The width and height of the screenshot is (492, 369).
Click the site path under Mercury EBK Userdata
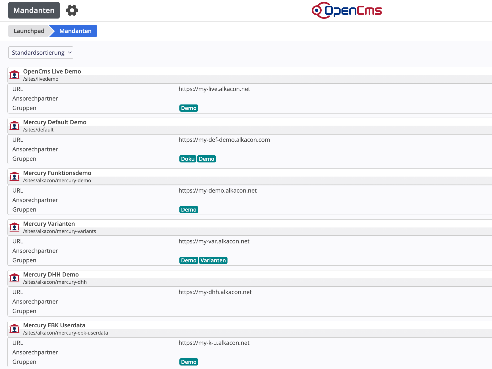click(x=66, y=333)
